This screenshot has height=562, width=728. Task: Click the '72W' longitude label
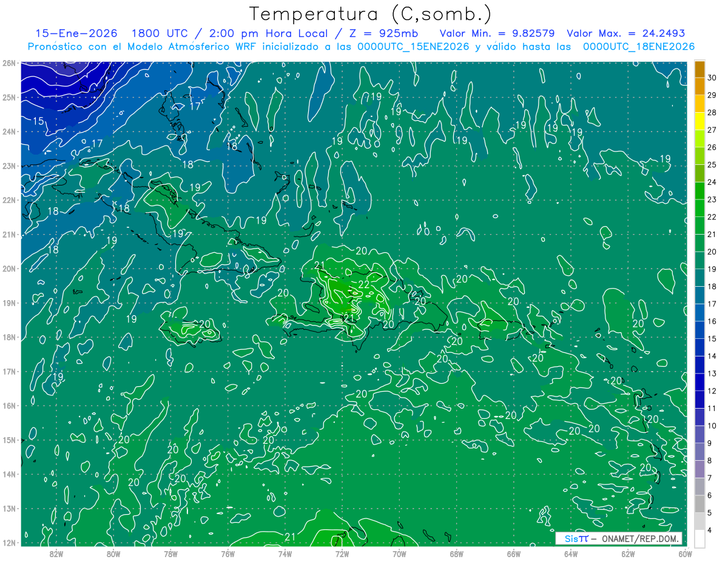pyautogui.click(x=342, y=554)
